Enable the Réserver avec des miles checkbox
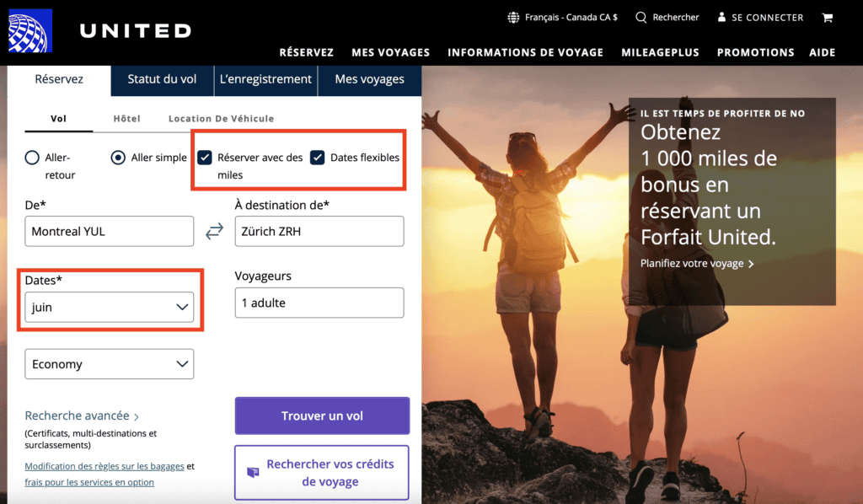Image resolution: width=863 pixels, height=504 pixels. [203, 157]
